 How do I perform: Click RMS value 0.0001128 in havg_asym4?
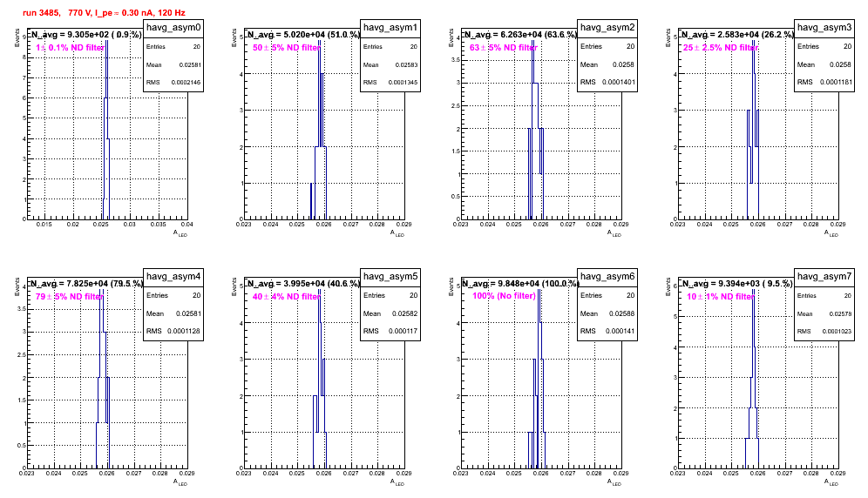(x=185, y=331)
